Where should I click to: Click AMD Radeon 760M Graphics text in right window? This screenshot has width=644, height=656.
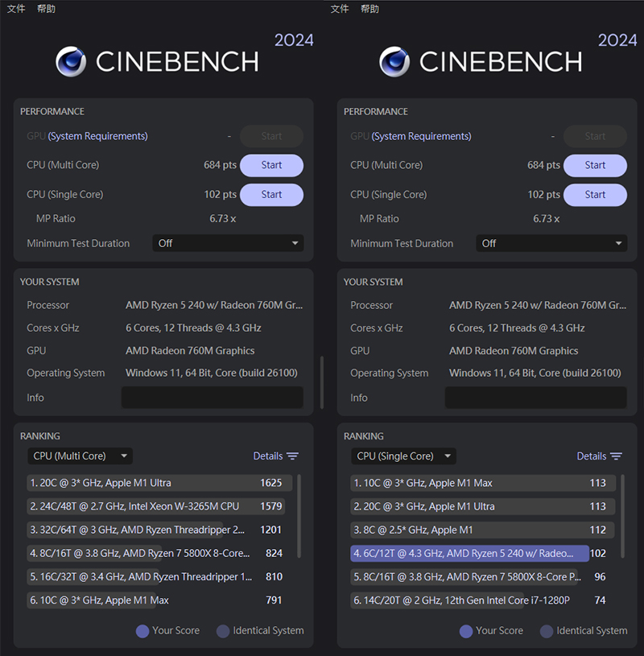coord(514,351)
